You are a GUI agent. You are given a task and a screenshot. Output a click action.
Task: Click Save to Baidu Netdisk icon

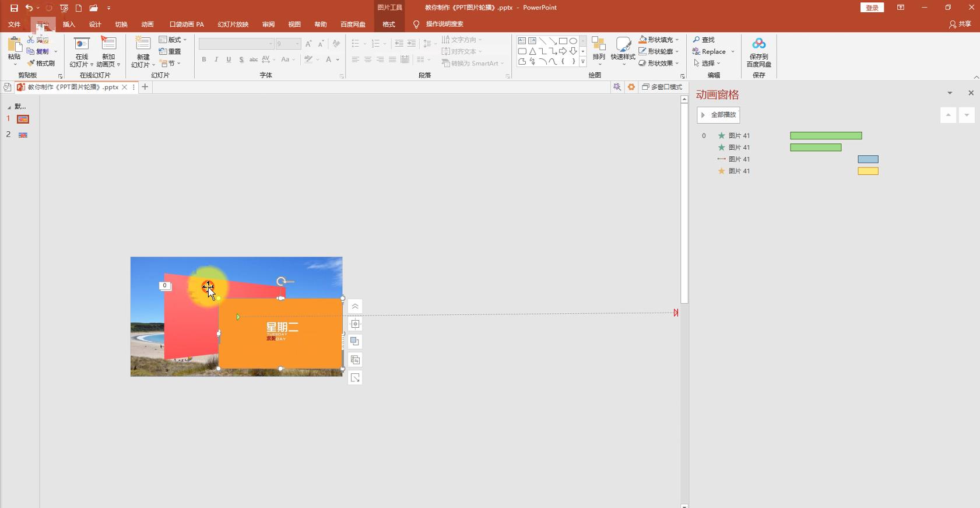[x=758, y=44]
